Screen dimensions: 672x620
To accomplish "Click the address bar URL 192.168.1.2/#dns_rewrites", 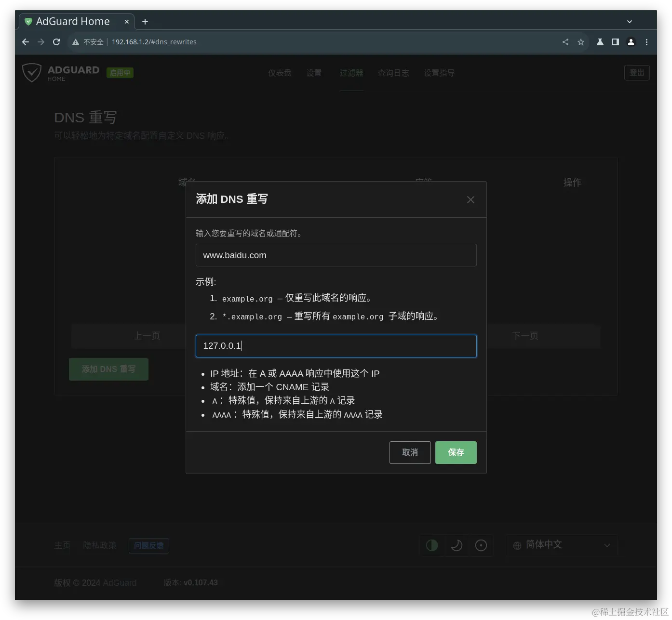I will click(x=154, y=42).
